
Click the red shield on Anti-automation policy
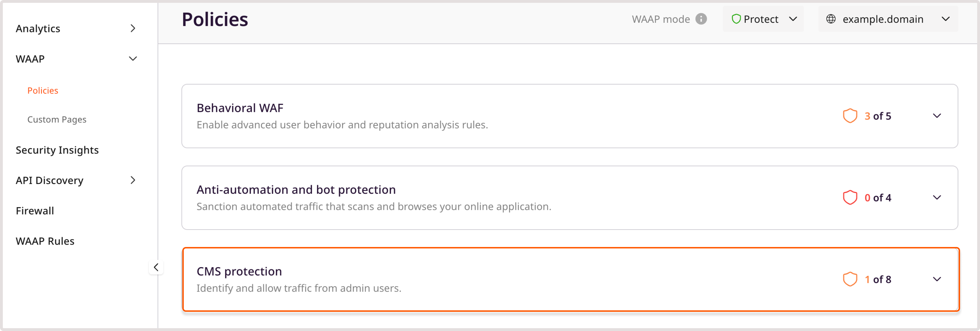click(851, 197)
